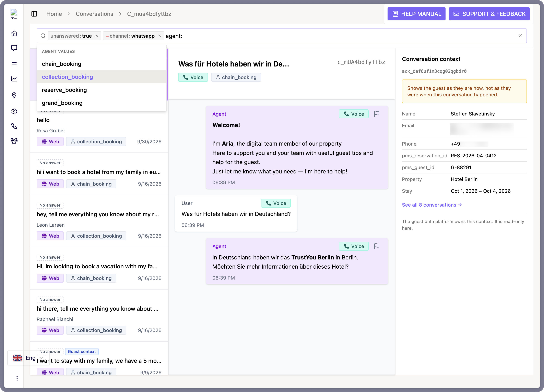
Task: Select collection_booking agent value
Action: point(102,77)
